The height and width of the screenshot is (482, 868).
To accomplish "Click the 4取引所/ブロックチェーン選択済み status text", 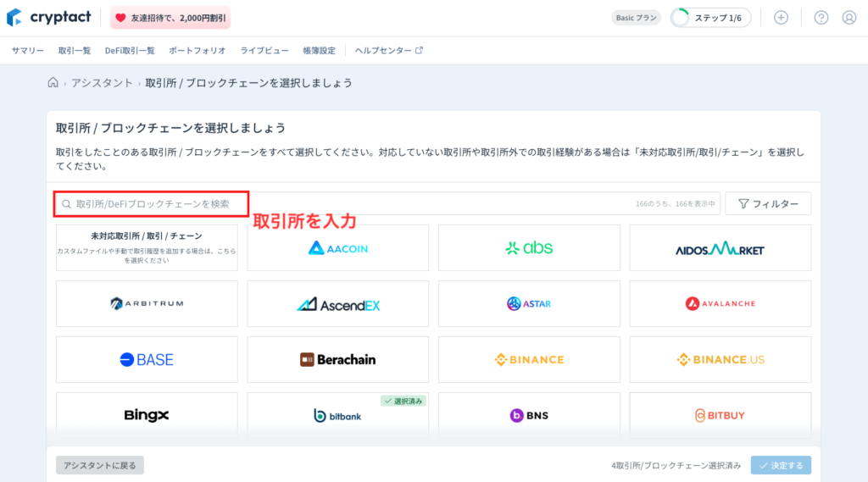I will click(x=676, y=465).
